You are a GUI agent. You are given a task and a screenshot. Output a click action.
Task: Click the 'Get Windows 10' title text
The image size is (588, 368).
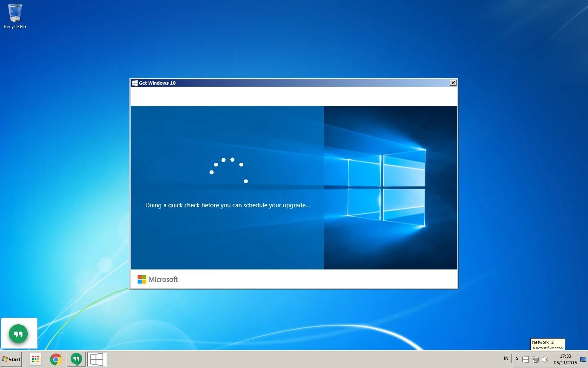click(x=157, y=83)
